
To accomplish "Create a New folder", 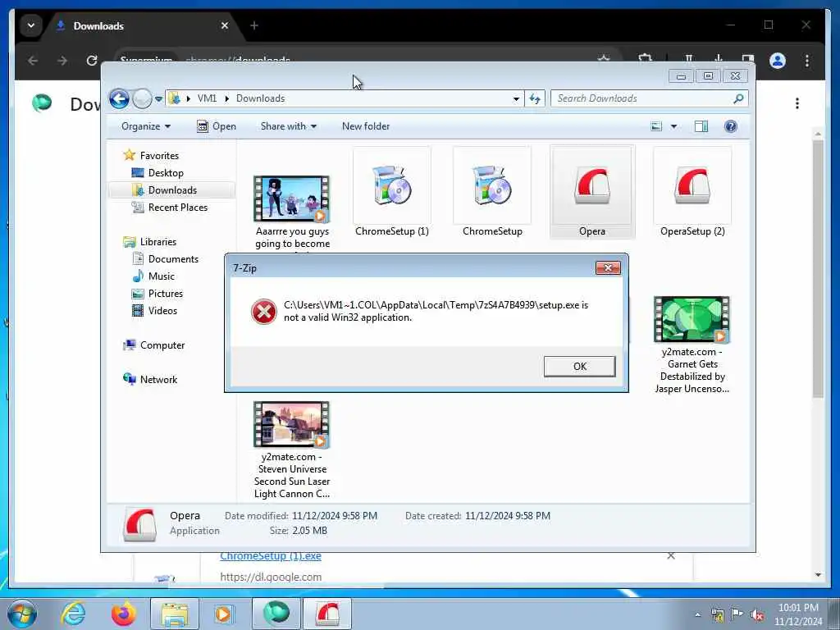I will tap(366, 126).
